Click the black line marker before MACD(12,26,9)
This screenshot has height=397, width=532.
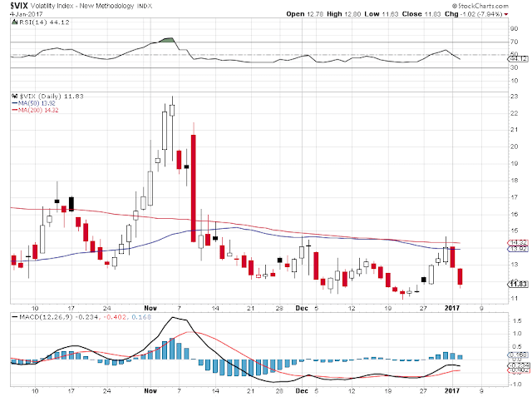pos(15,317)
